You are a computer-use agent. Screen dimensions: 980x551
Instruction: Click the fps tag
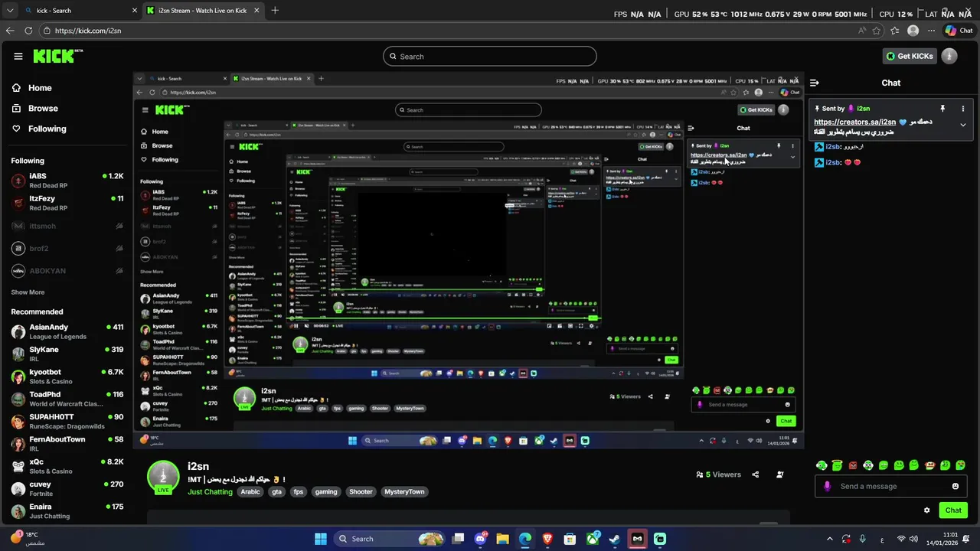pyautogui.click(x=299, y=492)
